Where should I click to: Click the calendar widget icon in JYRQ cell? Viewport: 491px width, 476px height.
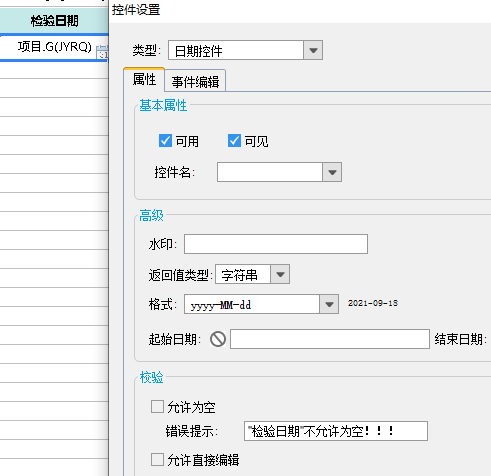102,52
